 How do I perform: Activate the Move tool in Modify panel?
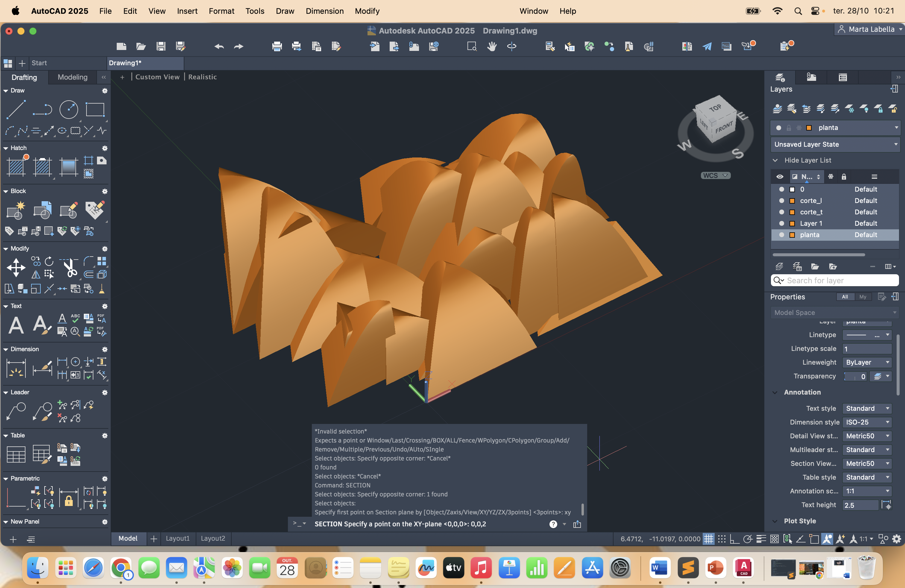pyautogui.click(x=16, y=267)
